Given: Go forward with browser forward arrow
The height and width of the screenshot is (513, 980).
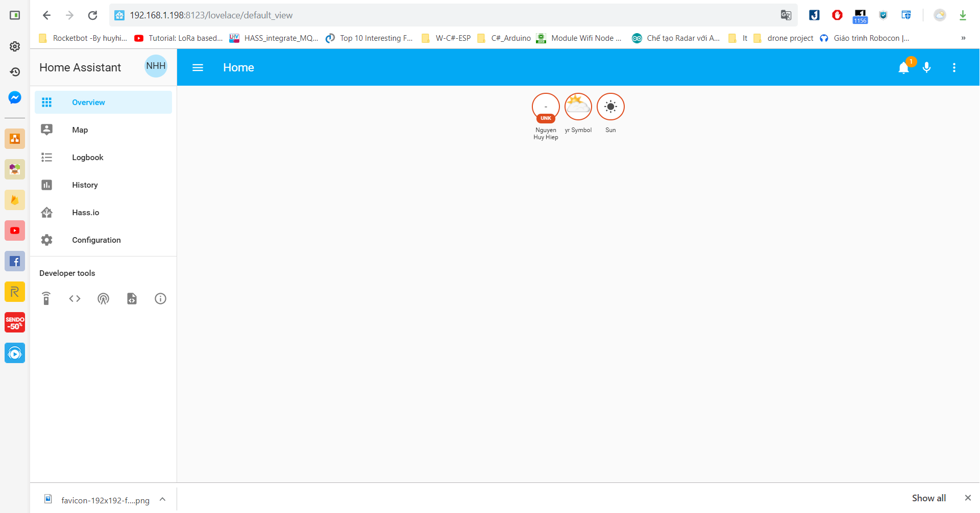Looking at the screenshot, I should (x=69, y=15).
